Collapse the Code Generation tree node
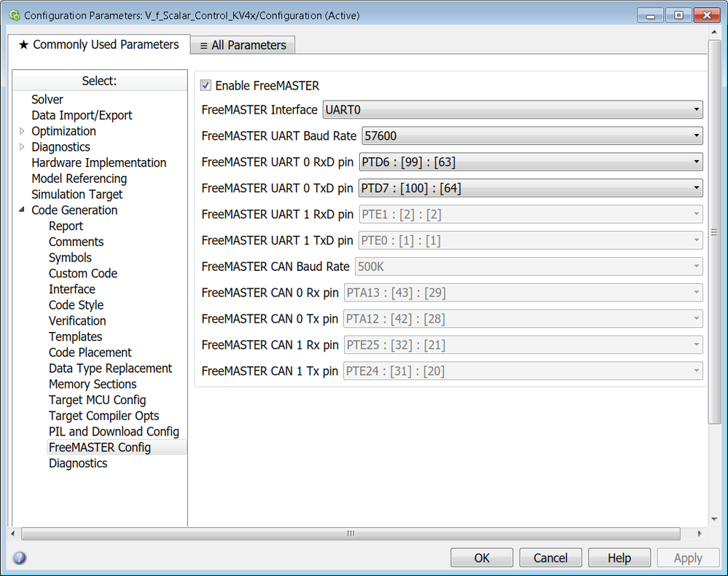This screenshot has height=576, width=728. tap(22, 210)
